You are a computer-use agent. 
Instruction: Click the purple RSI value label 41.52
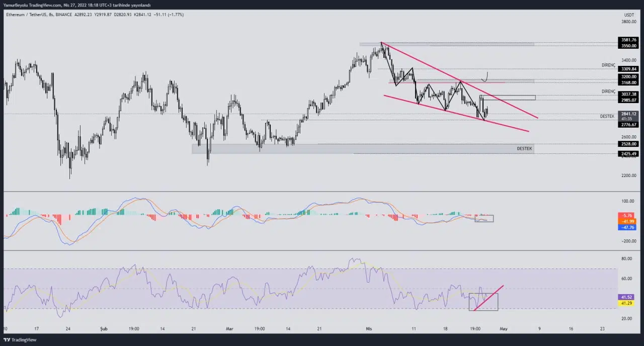[626, 297]
